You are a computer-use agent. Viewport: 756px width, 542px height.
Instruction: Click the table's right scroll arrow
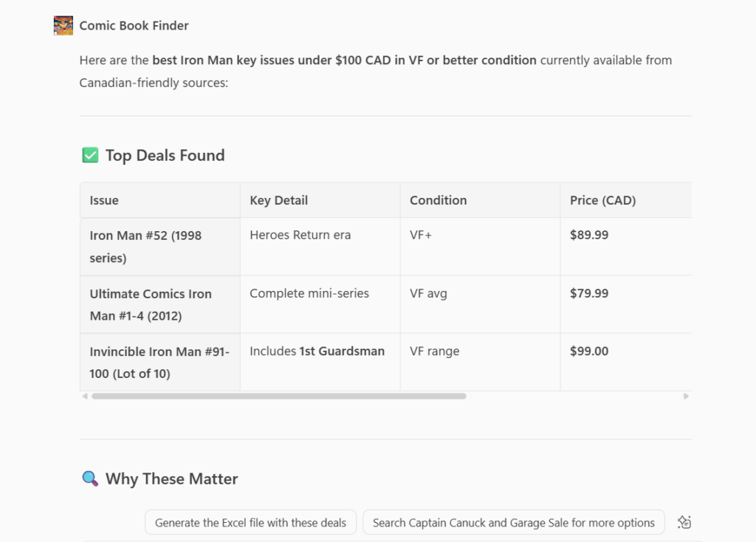tap(686, 397)
